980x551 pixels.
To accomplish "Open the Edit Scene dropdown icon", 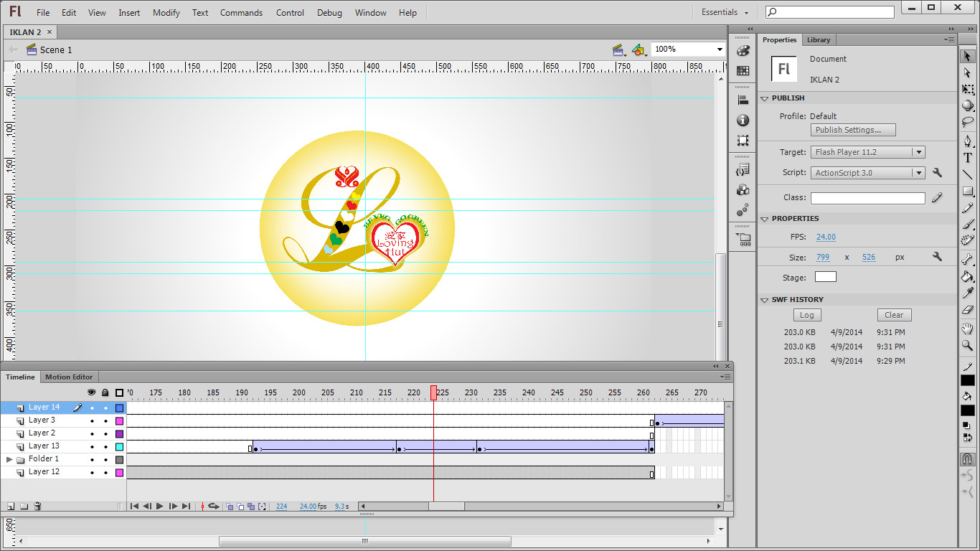I will tap(618, 50).
